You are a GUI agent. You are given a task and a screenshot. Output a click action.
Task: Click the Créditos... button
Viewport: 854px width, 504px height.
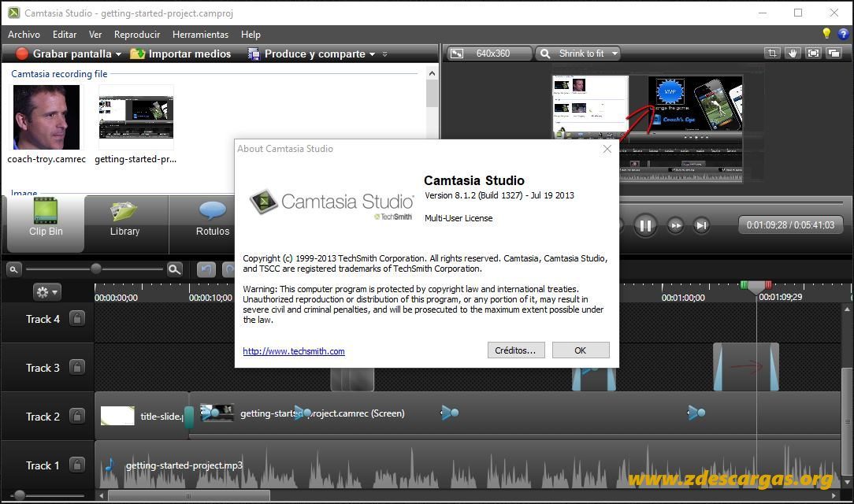515,350
